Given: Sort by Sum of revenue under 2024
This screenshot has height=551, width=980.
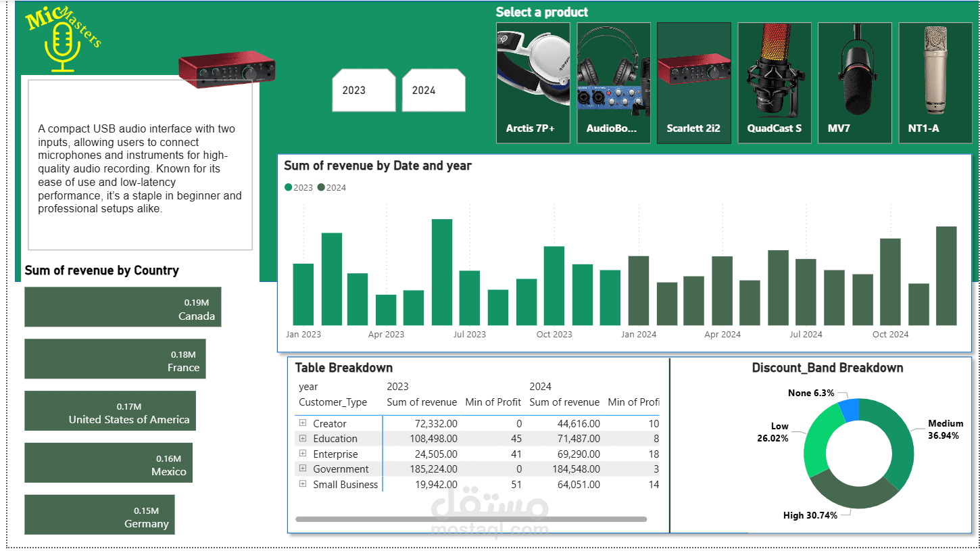Looking at the screenshot, I should point(564,402).
